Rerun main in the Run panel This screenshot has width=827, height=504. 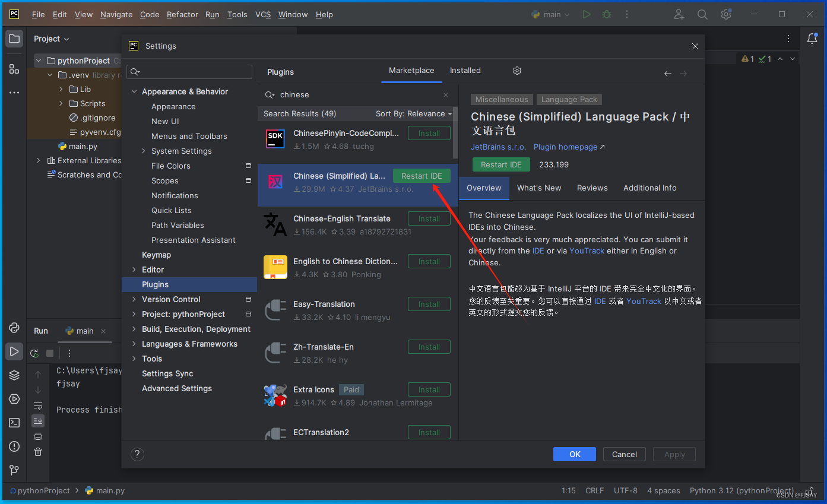point(34,353)
